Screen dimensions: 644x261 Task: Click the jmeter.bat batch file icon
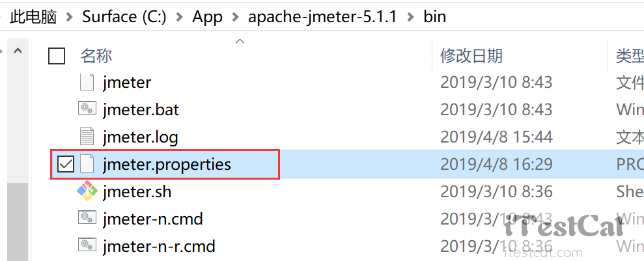click(87, 110)
